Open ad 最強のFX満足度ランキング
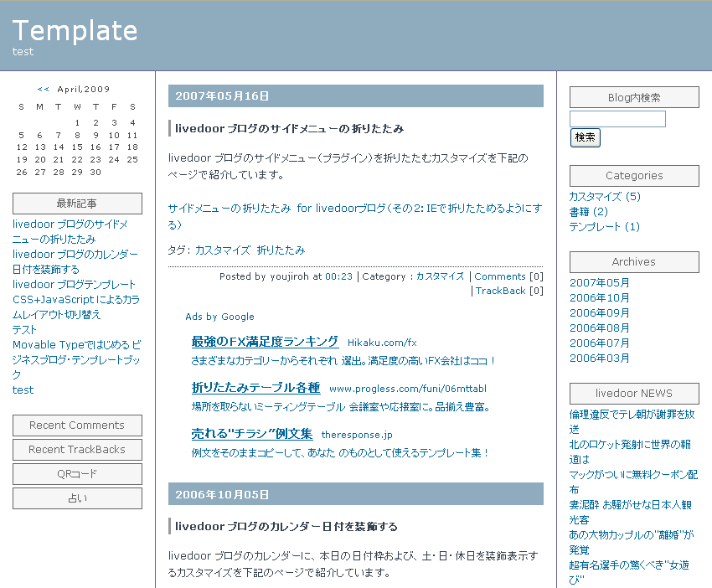Viewport: 712px width, 588px height. [x=266, y=342]
